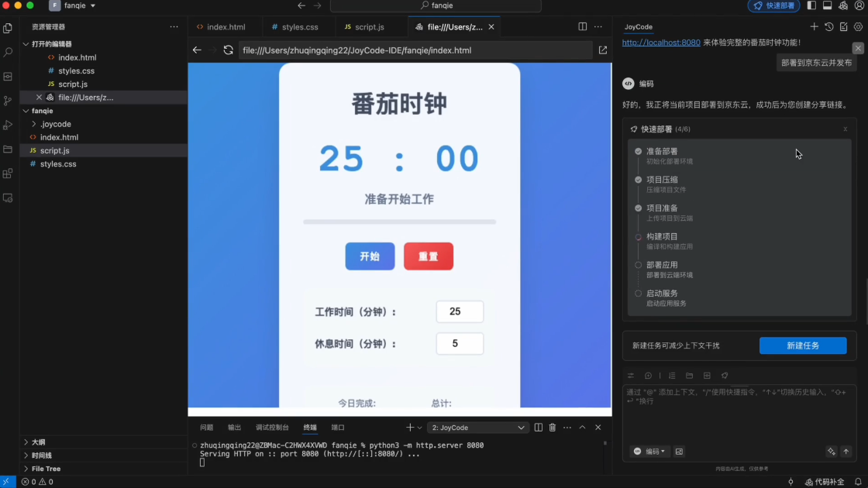Open JoyCode chat history
868x488 pixels.
828,26
